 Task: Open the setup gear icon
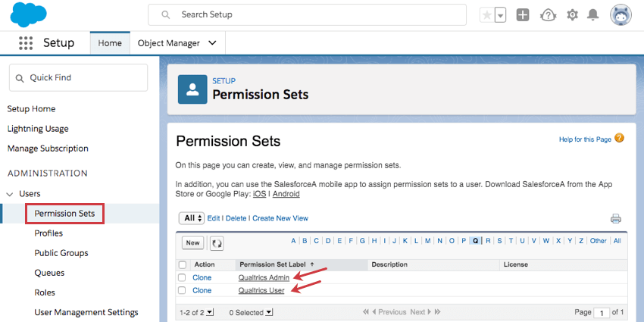coord(572,15)
